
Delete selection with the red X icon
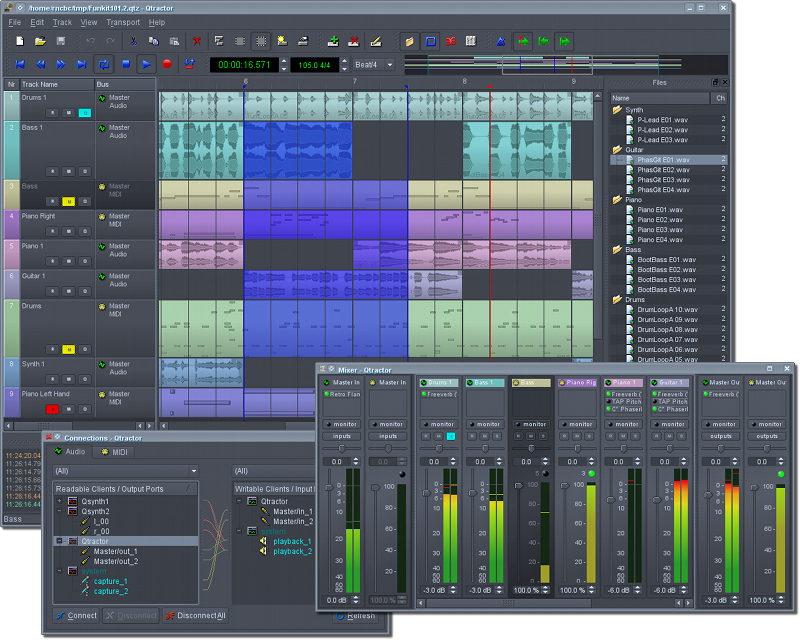[197, 41]
